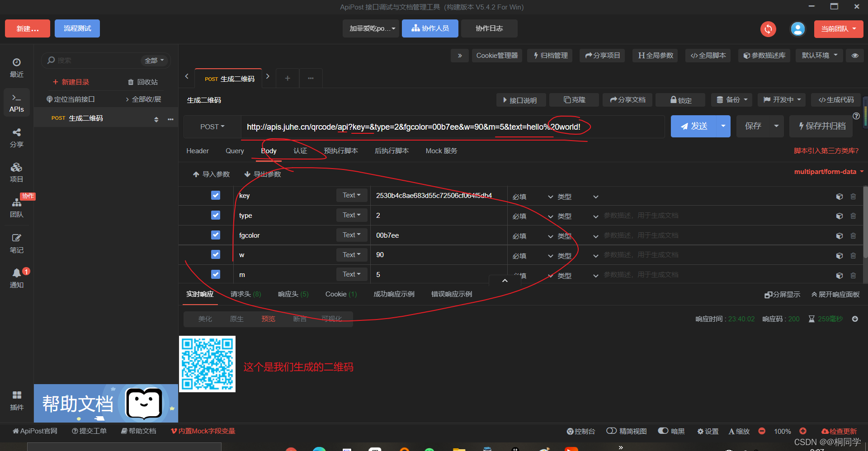868x451 pixels.
Task: Open the 插件 plugins sidebar icon
Action: click(17, 401)
